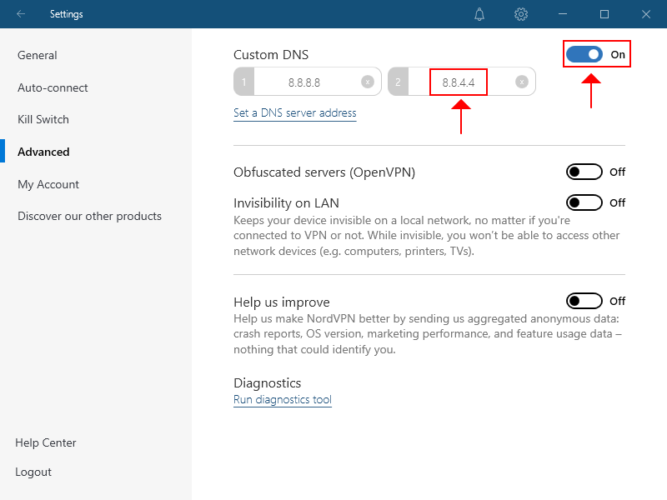Viewport: 667px width, 500px height.
Task: Turn off the Custom DNS toggle
Action: (584, 54)
